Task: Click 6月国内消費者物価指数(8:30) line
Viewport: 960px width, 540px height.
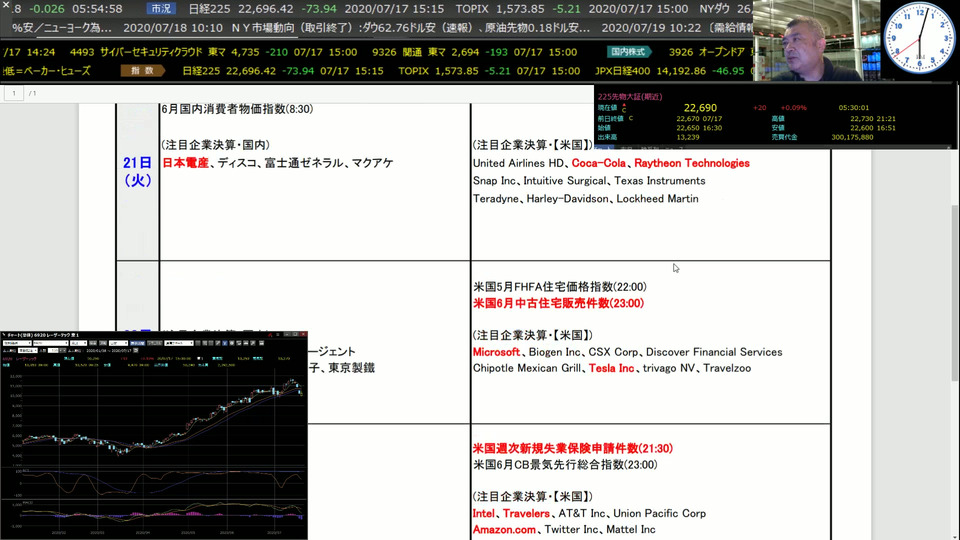Action: coord(238,109)
